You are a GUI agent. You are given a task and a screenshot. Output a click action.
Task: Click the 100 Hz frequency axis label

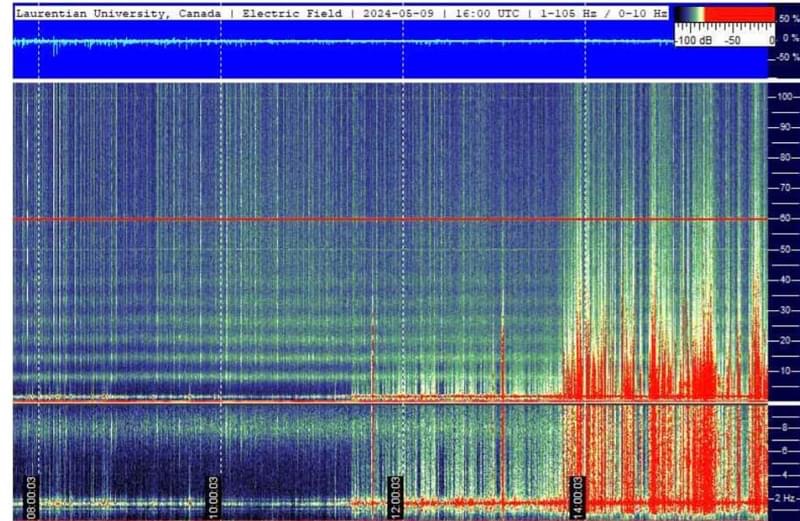(783, 97)
